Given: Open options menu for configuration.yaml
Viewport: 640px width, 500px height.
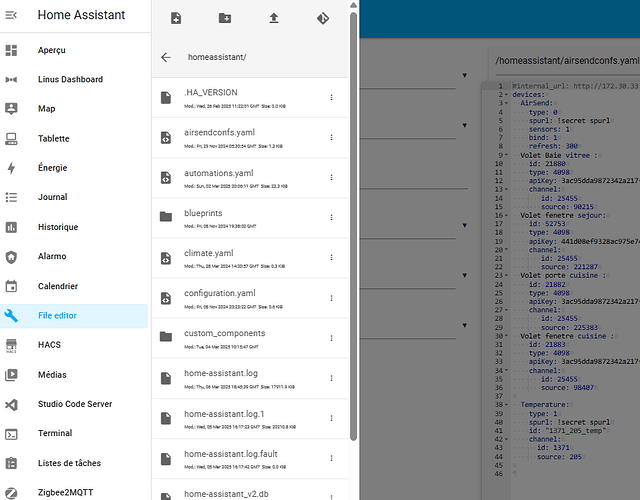Looking at the screenshot, I should (331, 298).
